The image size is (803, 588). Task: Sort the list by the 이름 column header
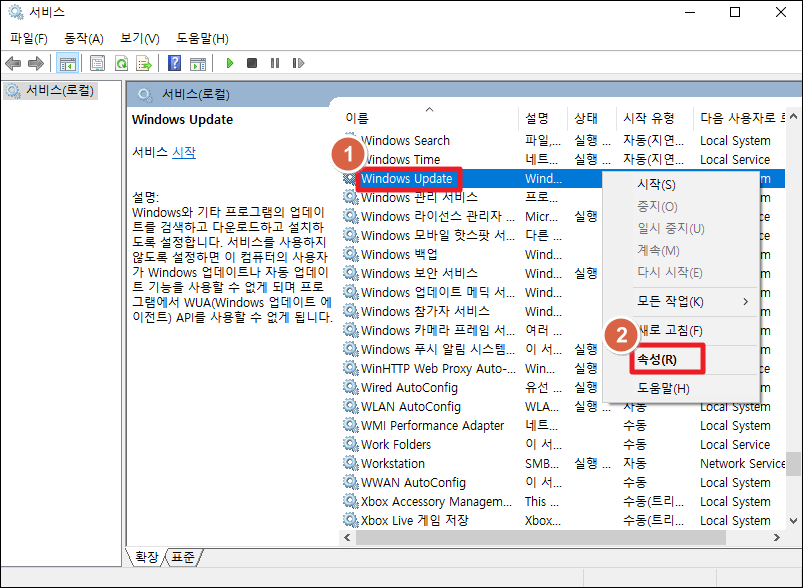pos(430,118)
